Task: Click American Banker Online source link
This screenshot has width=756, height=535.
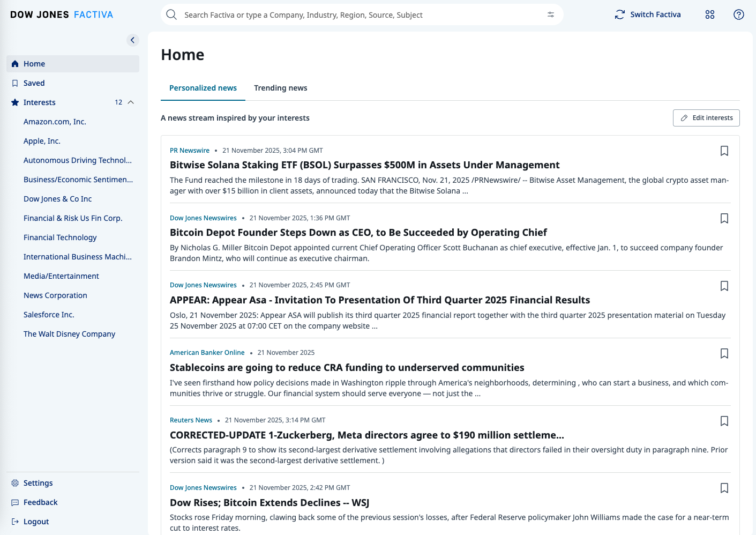Action: [x=207, y=353]
